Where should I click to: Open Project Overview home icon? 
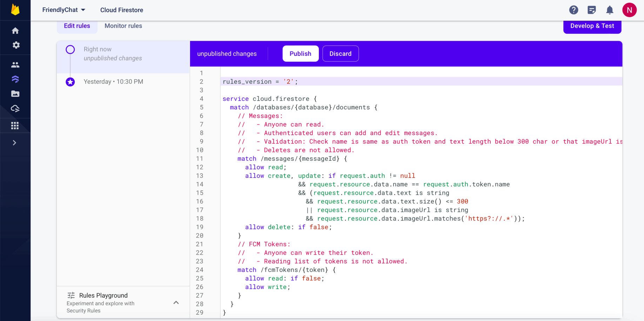[x=15, y=31]
